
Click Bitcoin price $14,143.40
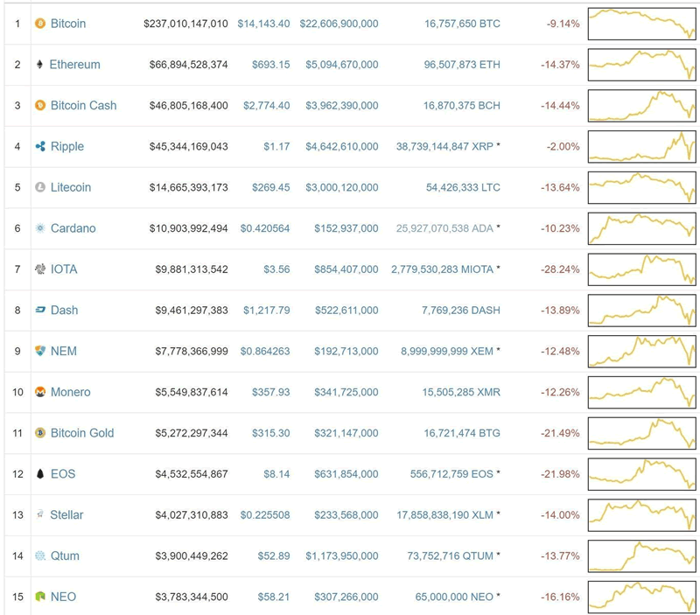263,24
